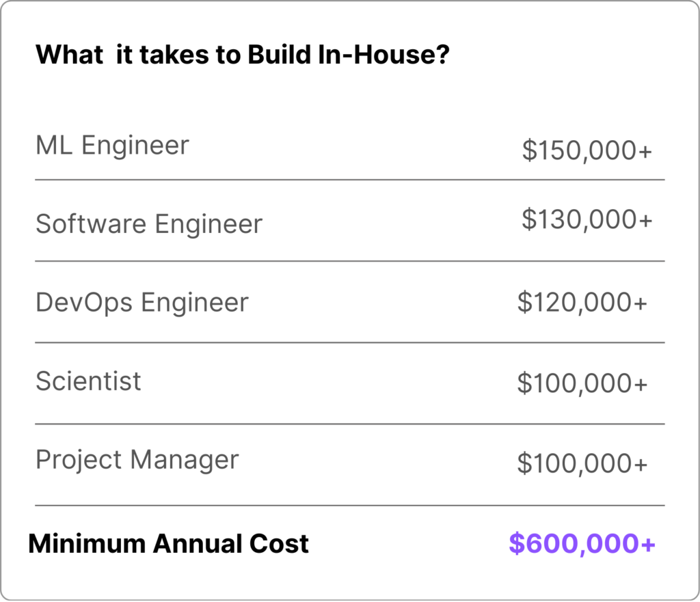
Task: Click the Minimum Annual Cost label
Action: click(168, 544)
